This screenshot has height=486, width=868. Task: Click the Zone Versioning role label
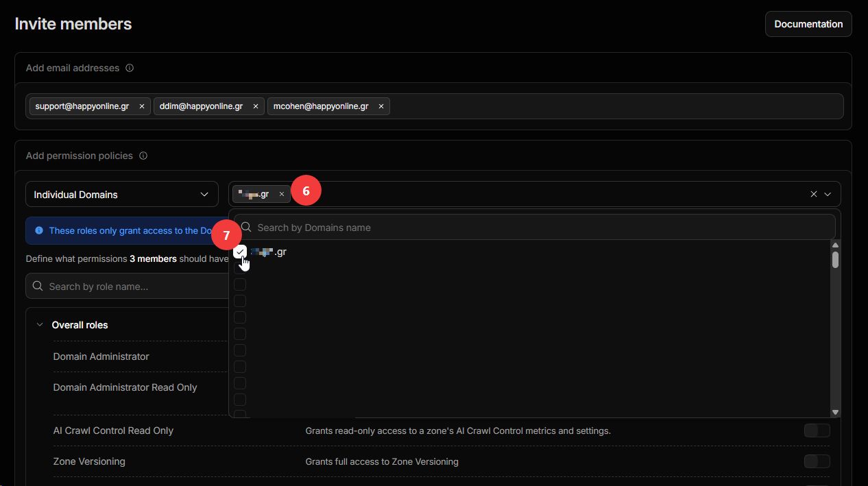click(89, 461)
